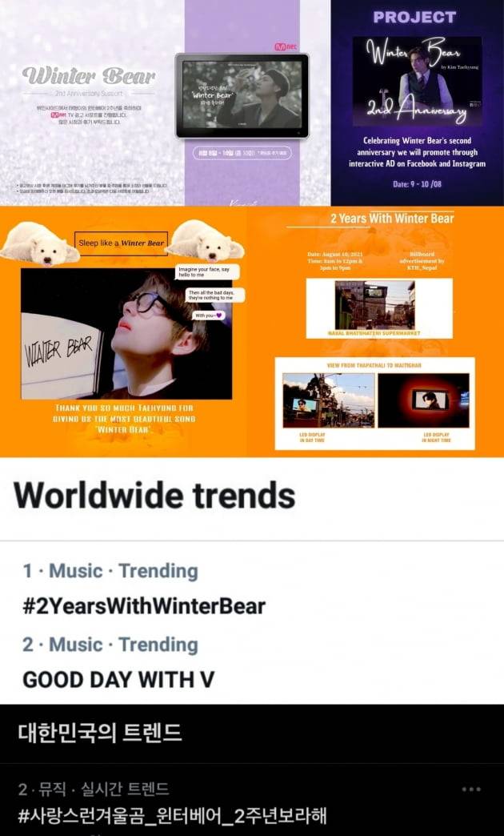Click the left polar bear image
The width and height of the screenshot is (504, 836).
(x=39, y=243)
